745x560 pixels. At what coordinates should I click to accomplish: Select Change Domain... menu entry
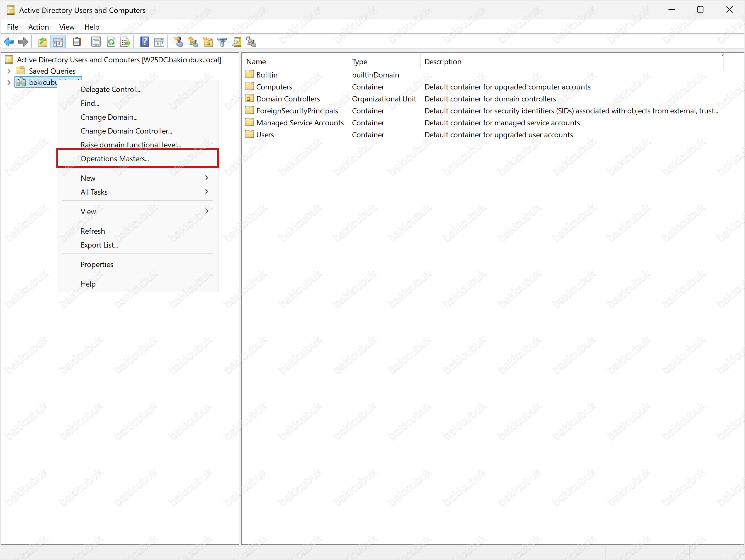[x=137, y=117]
